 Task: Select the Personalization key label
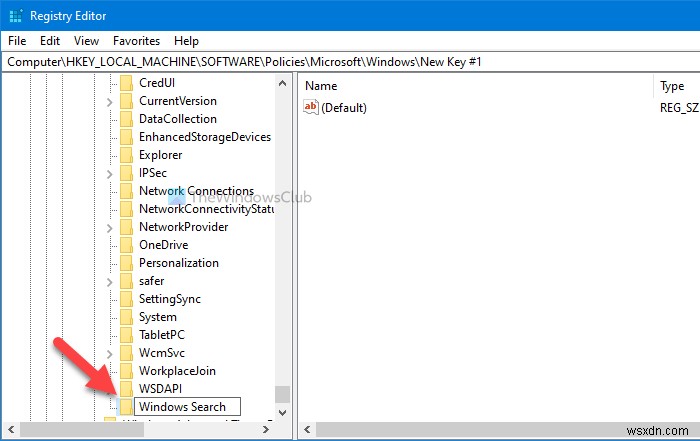pyautogui.click(x=179, y=263)
